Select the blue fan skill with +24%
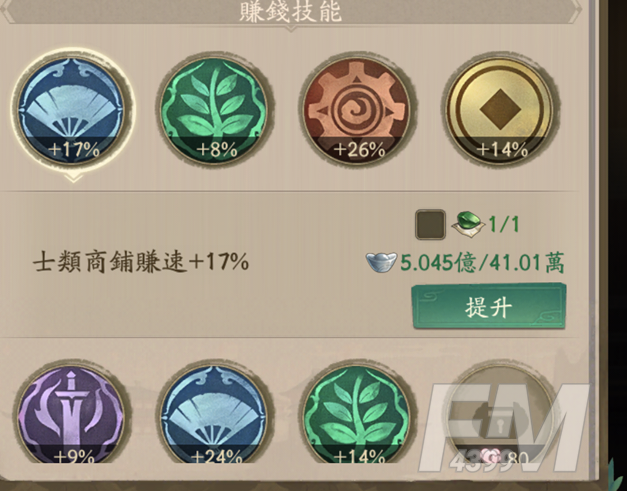This screenshot has height=491, width=627. coord(214,414)
